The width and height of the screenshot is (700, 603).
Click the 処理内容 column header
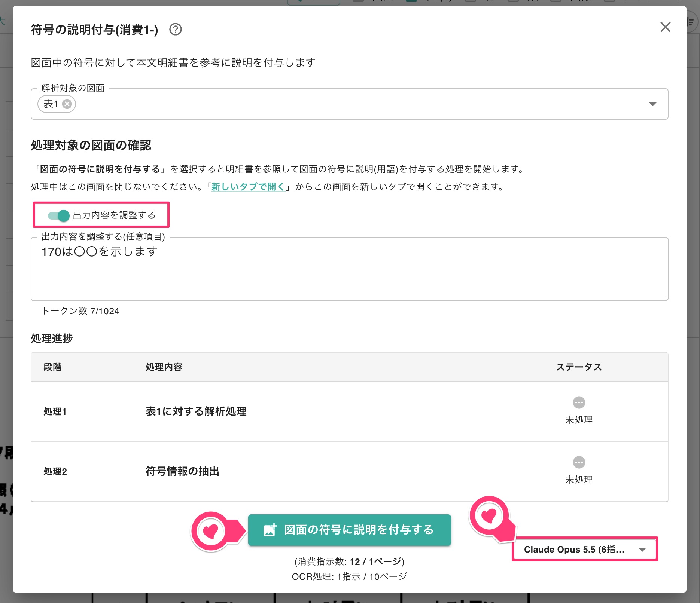(x=164, y=367)
